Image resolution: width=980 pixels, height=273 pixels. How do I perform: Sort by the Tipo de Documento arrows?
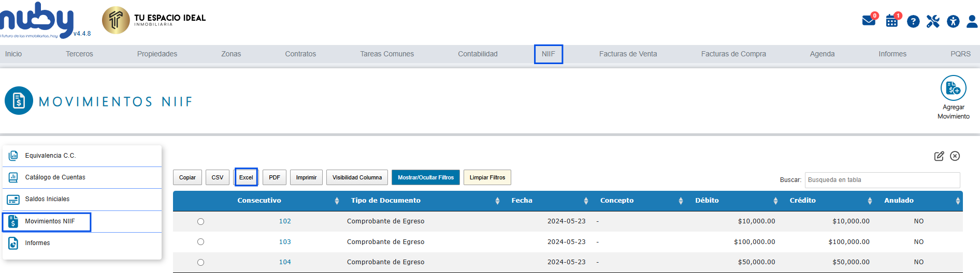click(497, 201)
